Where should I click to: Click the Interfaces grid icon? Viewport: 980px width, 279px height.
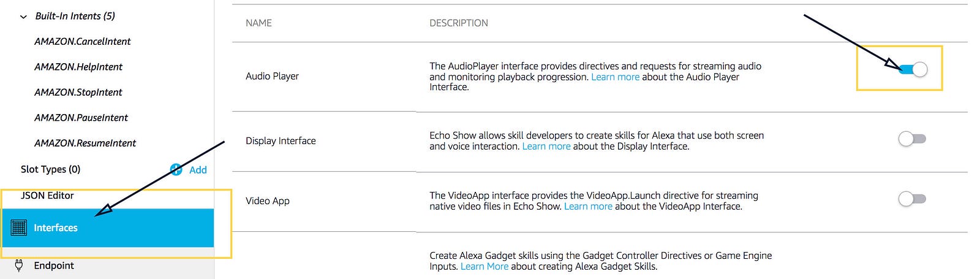(19, 227)
